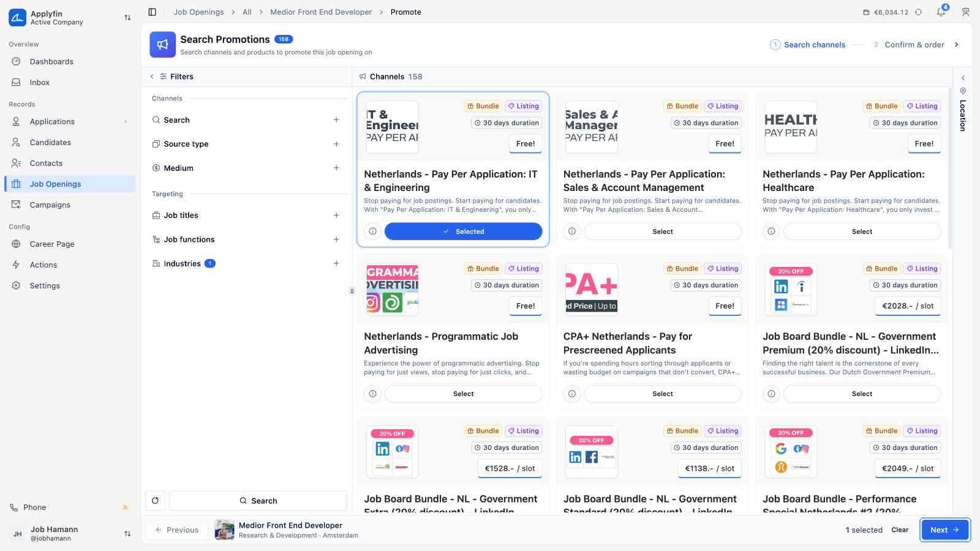Click the €2028.- / slot price

(908, 306)
